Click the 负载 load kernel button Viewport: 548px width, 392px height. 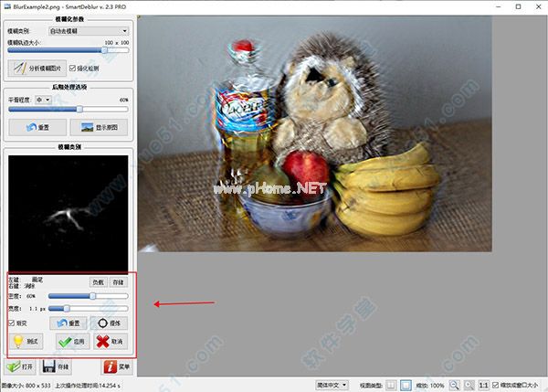pos(98,282)
